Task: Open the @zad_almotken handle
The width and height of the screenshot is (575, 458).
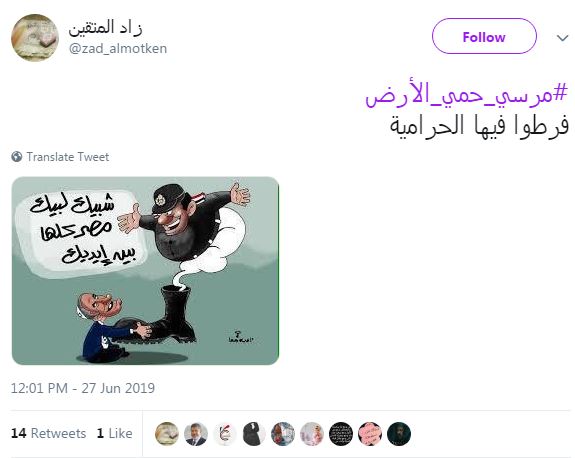Action: click(x=118, y=48)
